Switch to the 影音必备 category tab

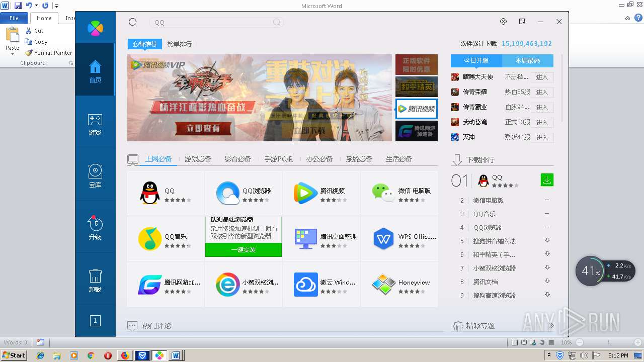pyautogui.click(x=237, y=159)
